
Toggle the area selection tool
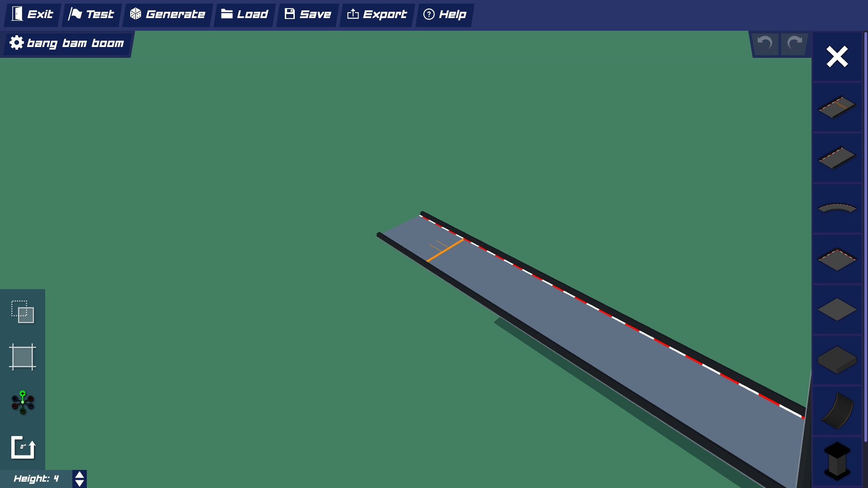point(23,312)
